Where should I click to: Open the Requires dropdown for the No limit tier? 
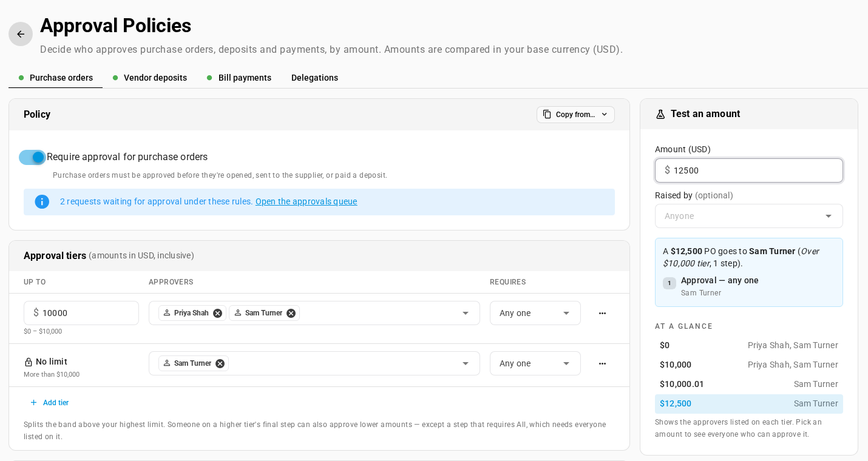pyautogui.click(x=535, y=363)
